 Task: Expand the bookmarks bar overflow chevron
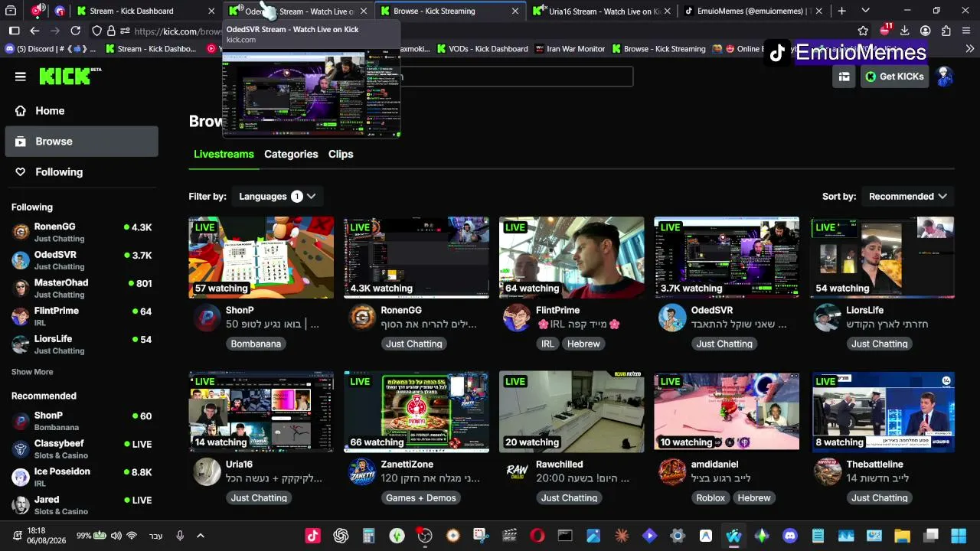point(970,49)
